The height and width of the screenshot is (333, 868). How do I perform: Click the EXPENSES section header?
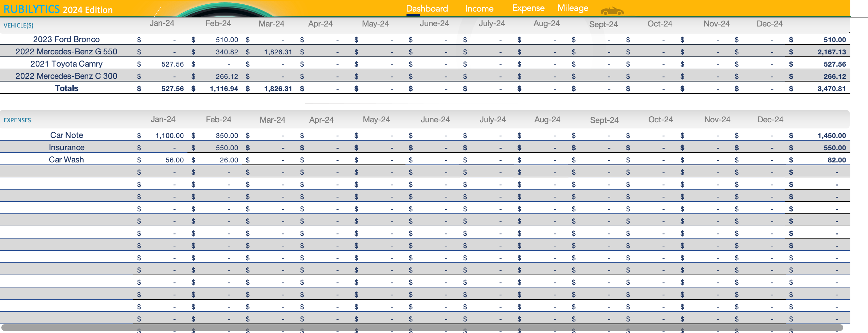(x=17, y=120)
